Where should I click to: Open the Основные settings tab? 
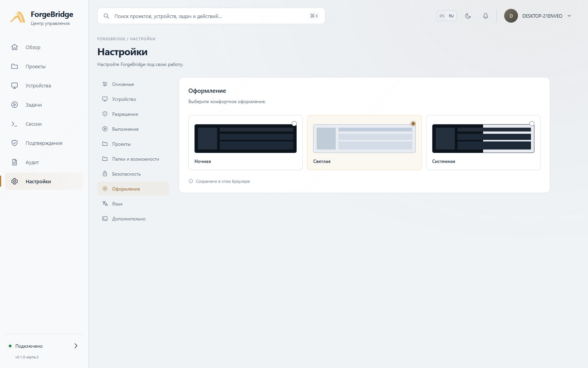(133, 84)
